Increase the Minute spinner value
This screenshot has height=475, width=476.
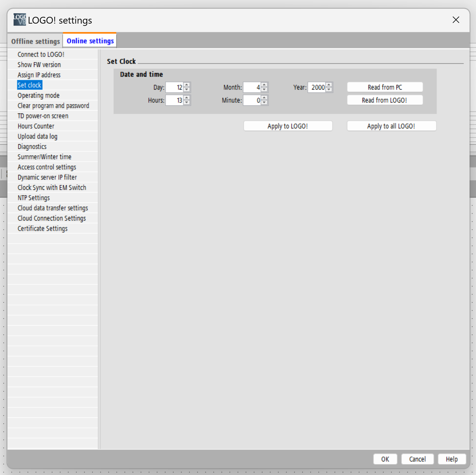264,98
